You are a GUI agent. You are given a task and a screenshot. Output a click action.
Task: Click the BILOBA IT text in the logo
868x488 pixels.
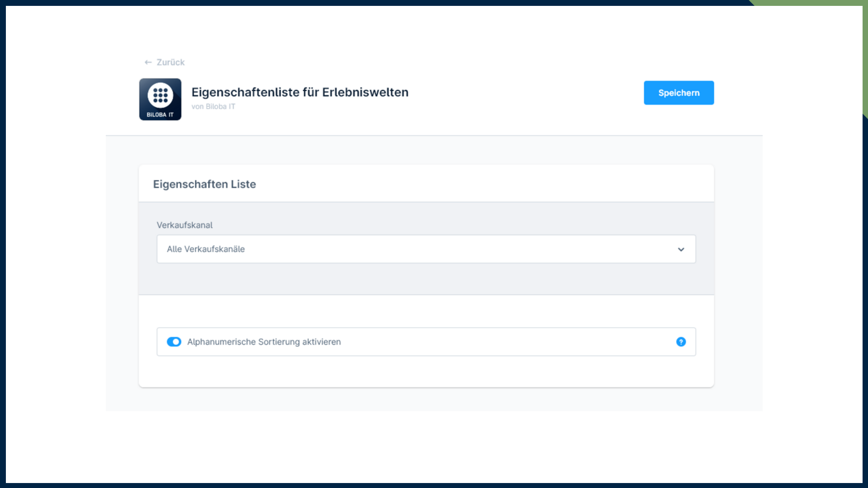(160, 115)
